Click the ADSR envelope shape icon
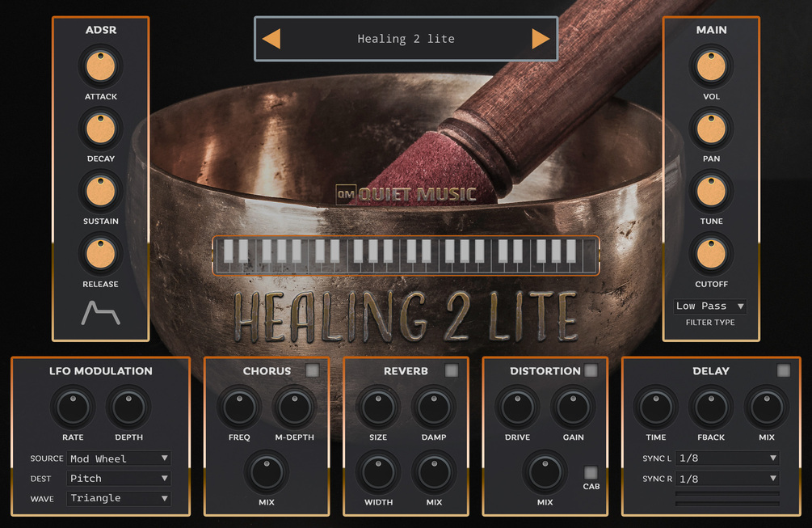This screenshot has width=812, height=528. point(100,313)
